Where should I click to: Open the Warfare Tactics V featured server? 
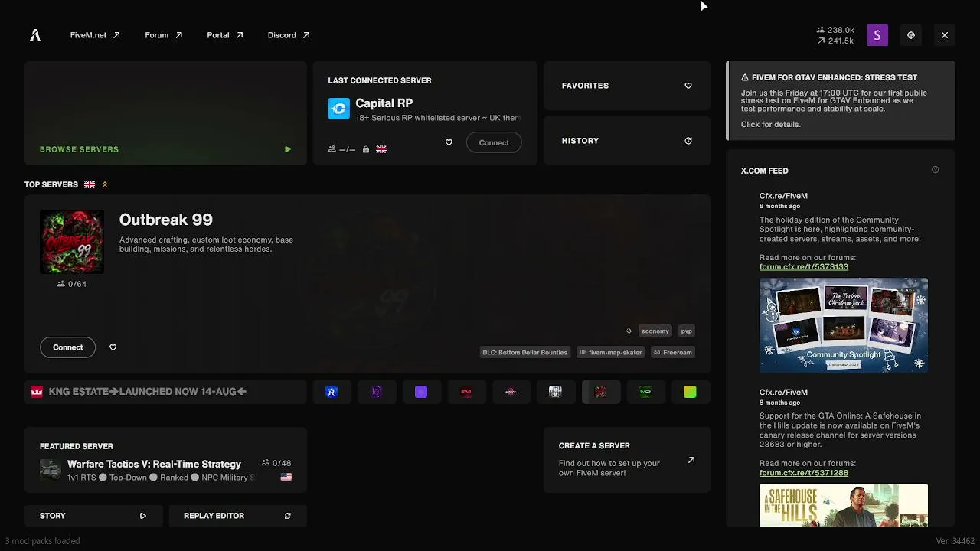point(165,460)
